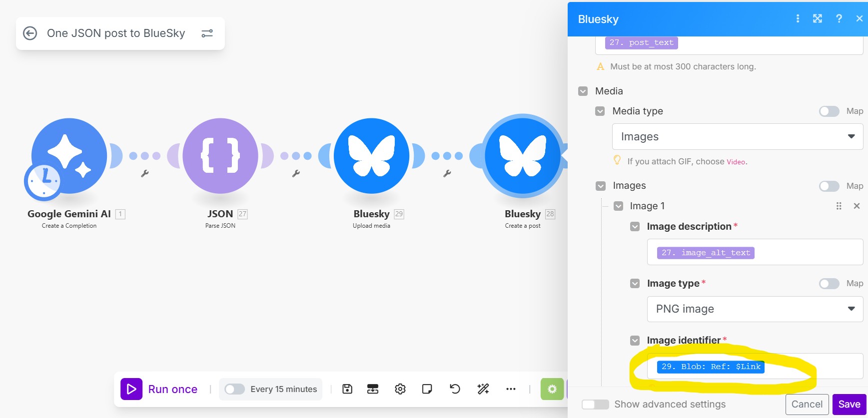Open scenario inputs and outputs icon
The height and width of the screenshot is (418, 868).
click(x=373, y=389)
